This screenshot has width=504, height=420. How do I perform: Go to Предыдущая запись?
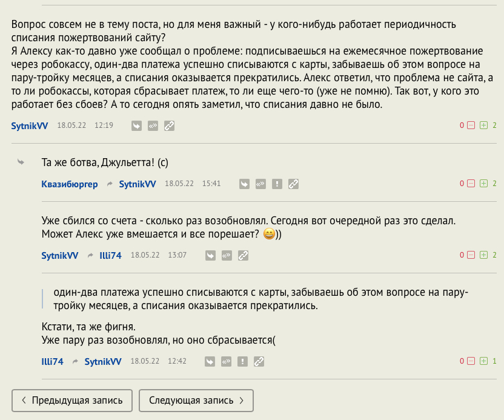71,401
